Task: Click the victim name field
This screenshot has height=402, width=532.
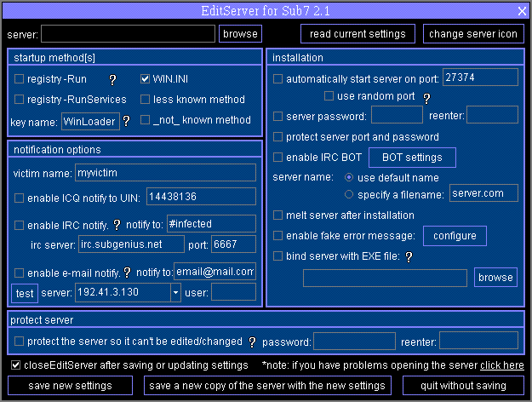Action: click(165, 173)
